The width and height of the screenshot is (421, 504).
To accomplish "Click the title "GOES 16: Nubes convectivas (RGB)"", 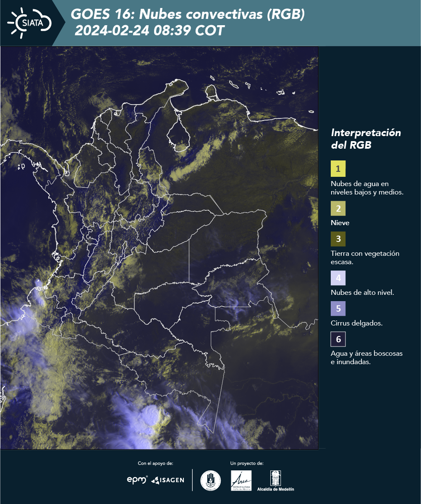I will (x=188, y=14).
